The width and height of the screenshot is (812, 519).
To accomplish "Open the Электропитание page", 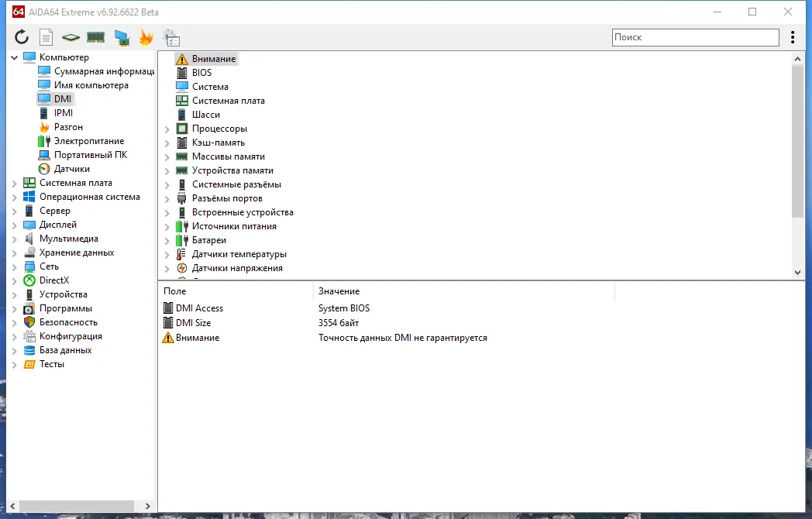I will point(89,141).
